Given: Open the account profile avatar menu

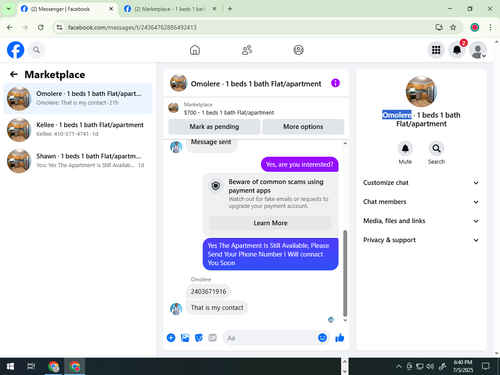Looking at the screenshot, I should click(478, 50).
